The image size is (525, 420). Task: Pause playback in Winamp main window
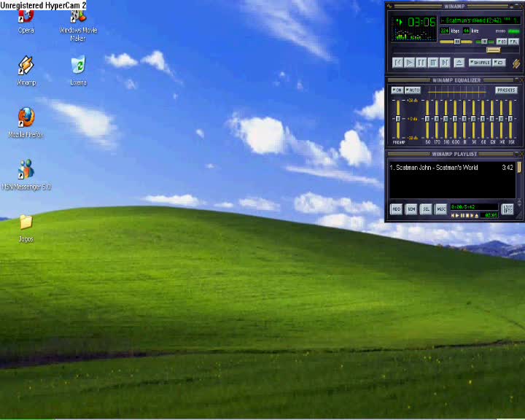coord(421,63)
